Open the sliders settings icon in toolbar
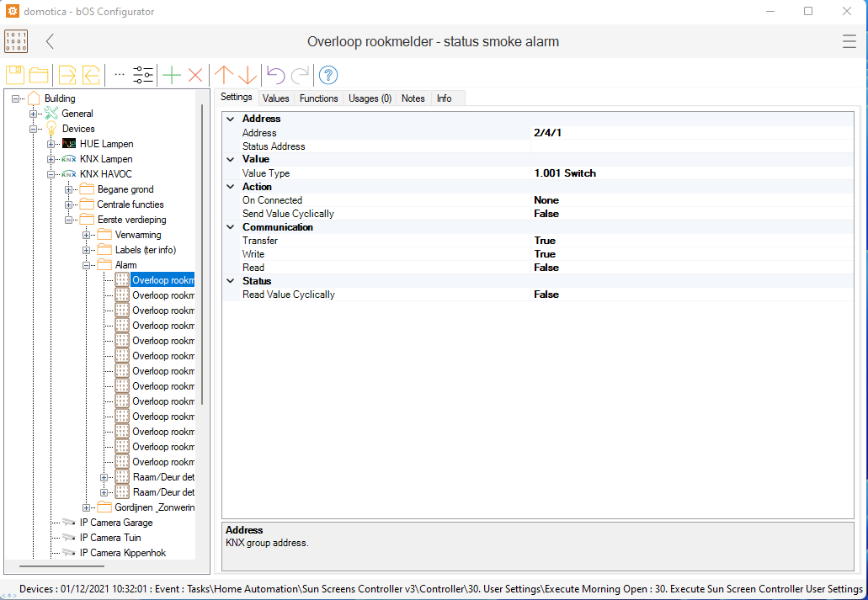Viewport: 868px width, 600px height. click(x=143, y=75)
